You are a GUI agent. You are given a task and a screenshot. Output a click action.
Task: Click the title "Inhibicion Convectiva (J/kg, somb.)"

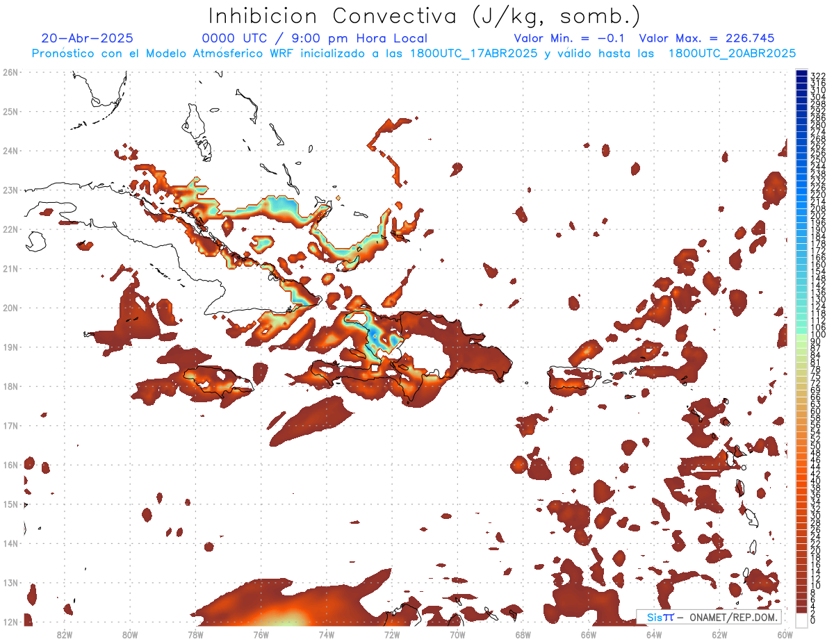(424, 16)
